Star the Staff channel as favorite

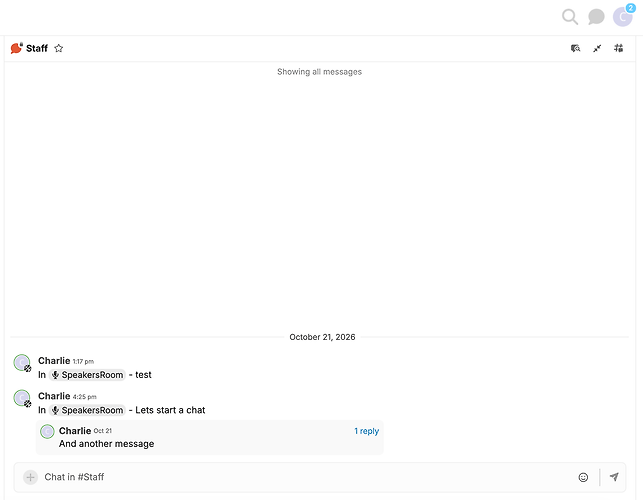(x=59, y=48)
